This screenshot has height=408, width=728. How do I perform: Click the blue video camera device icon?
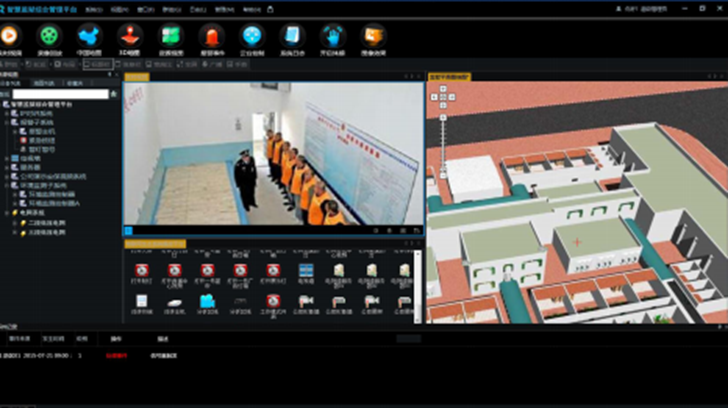207,300
